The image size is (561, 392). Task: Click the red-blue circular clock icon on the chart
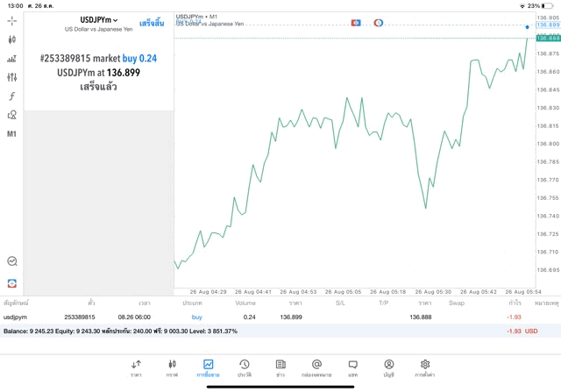click(x=378, y=23)
